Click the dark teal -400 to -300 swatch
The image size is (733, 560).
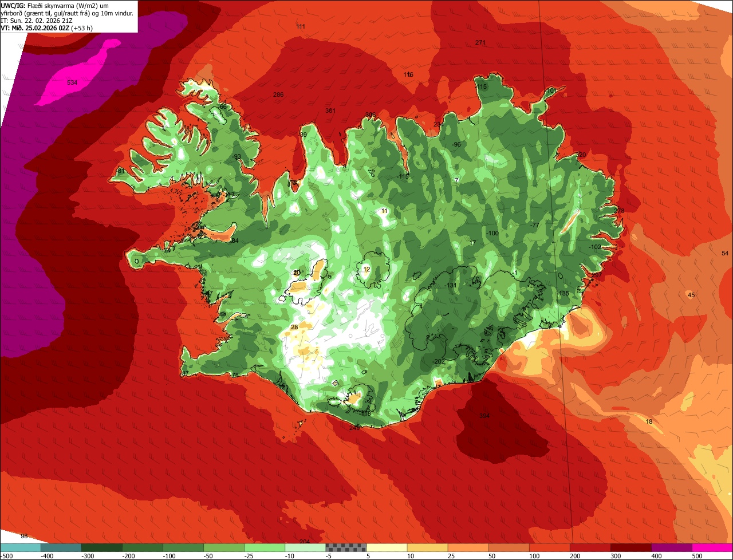[61, 547]
